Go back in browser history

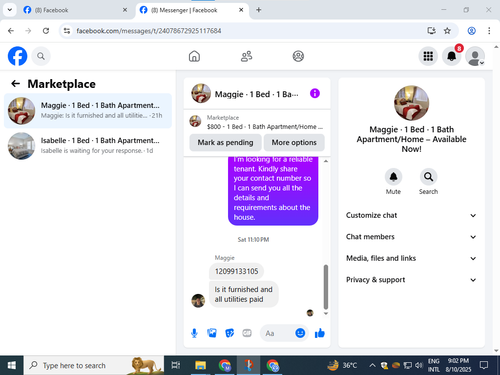point(11,31)
